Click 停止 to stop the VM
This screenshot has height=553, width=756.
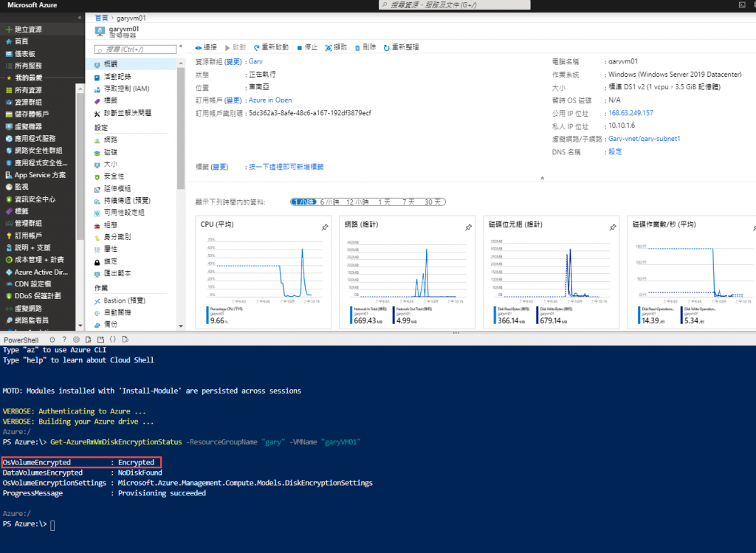coord(308,47)
